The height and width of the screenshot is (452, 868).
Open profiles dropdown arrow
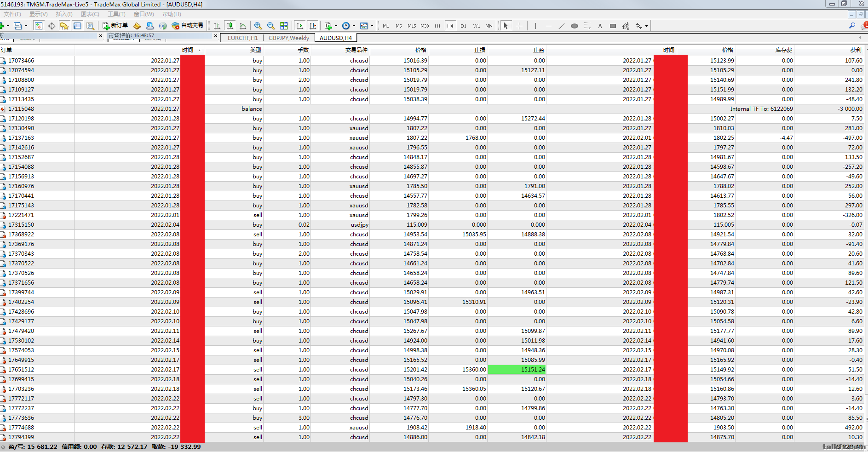(26, 26)
